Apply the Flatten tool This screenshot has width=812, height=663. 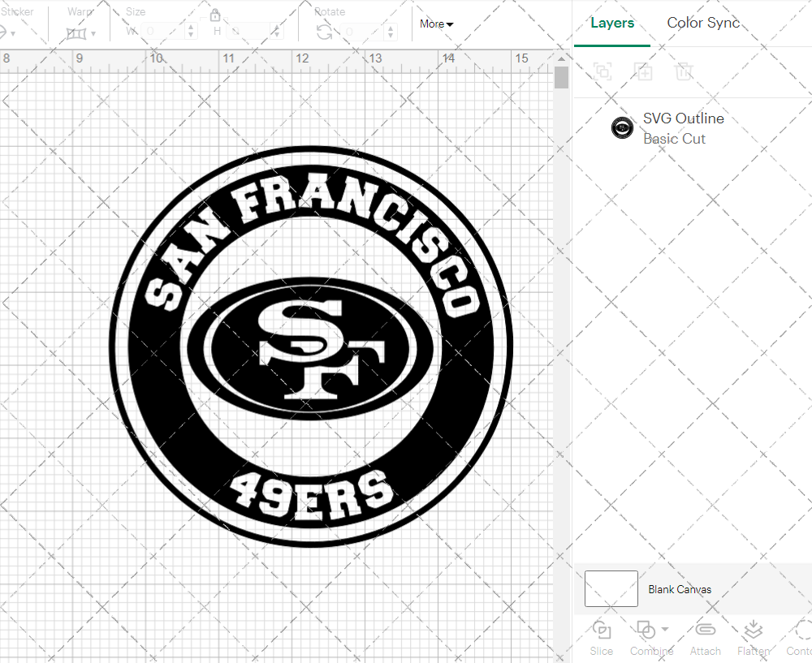753,637
